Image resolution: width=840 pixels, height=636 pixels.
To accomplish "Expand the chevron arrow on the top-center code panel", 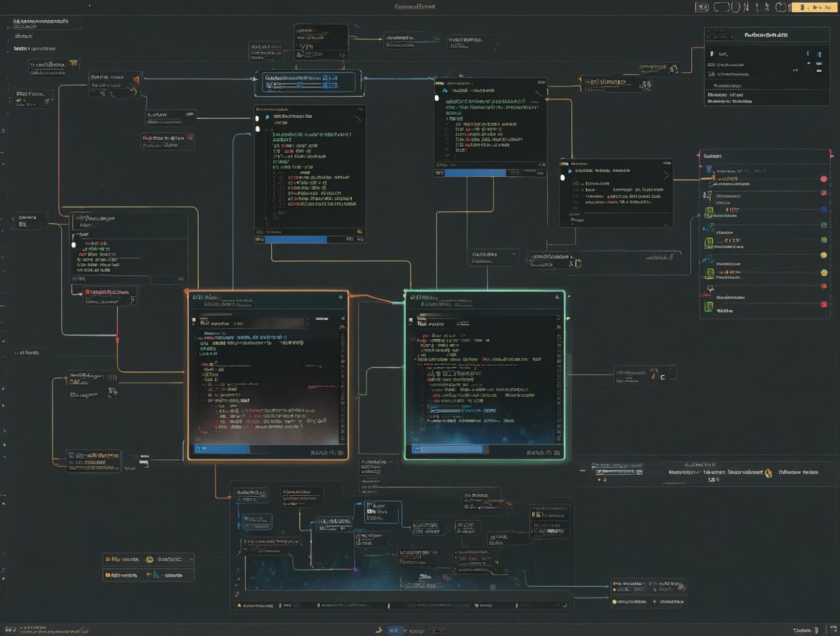I will pyautogui.click(x=358, y=119).
